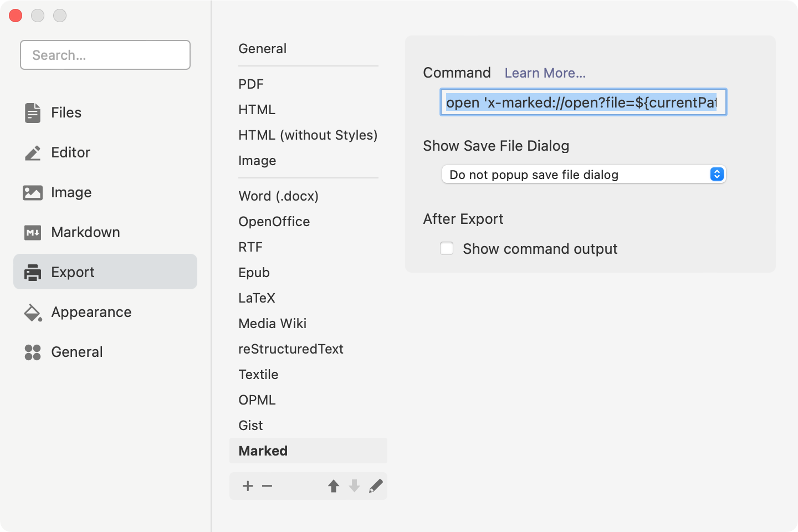Open the Export preferences section

tap(105, 272)
